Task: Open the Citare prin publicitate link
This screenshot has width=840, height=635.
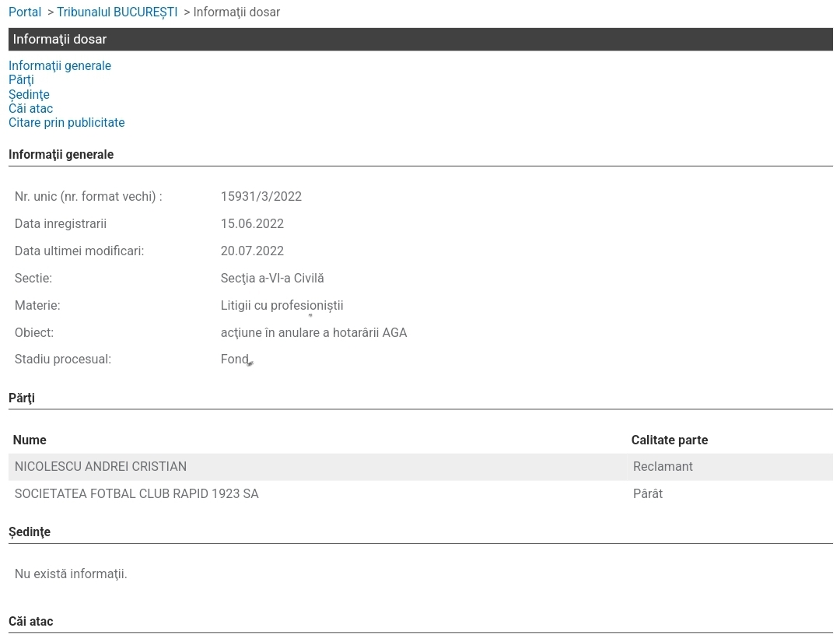Action: point(66,123)
